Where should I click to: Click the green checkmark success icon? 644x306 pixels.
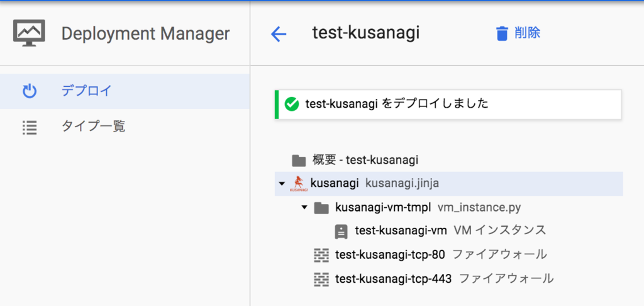[x=291, y=104]
